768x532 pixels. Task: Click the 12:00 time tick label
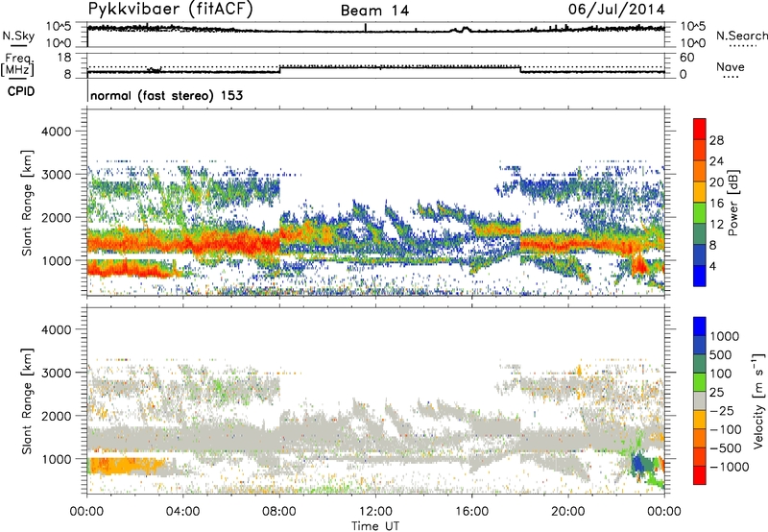click(x=375, y=512)
